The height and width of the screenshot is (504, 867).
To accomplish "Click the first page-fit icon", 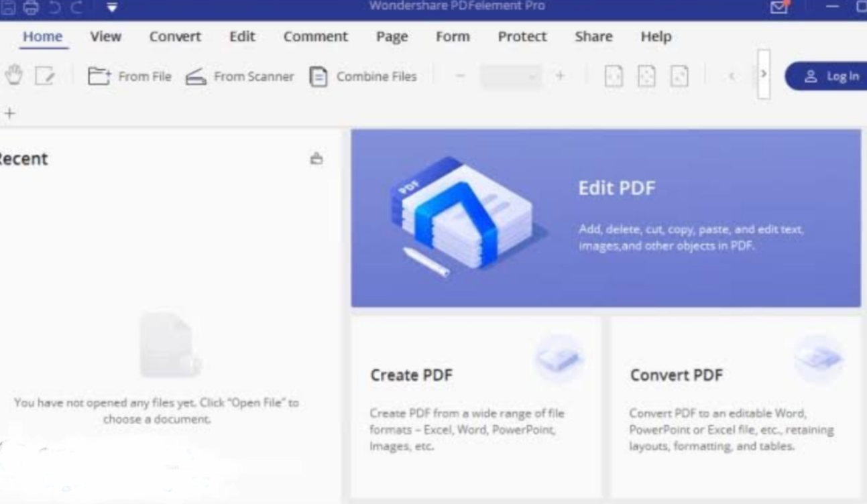I will click(x=614, y=76).
